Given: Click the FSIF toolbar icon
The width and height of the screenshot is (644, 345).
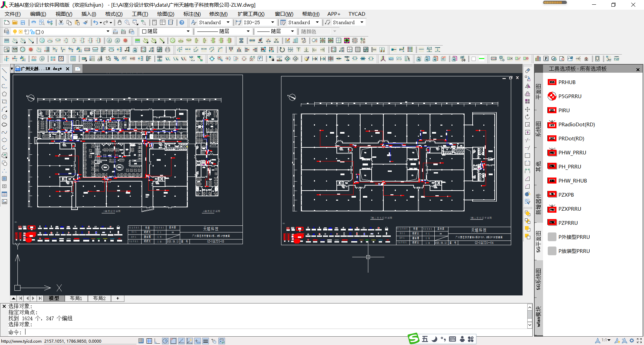Looking at the screenshot, I should pos(616,59).
